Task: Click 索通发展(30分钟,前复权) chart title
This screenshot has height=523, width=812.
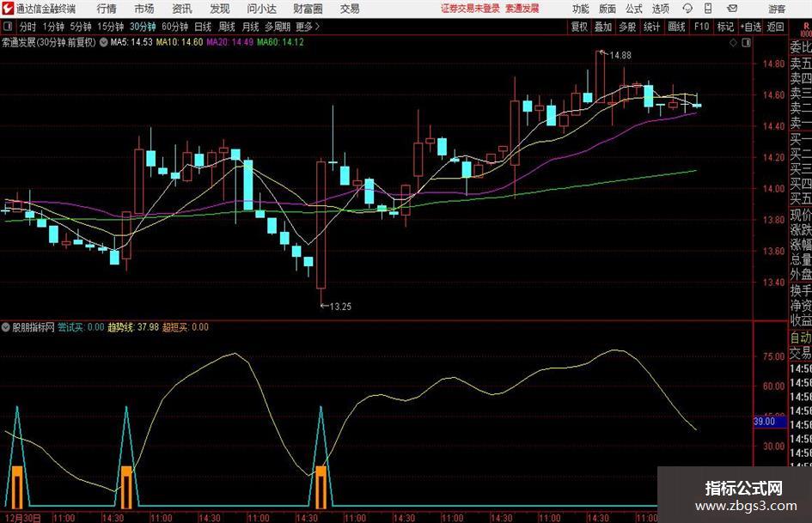Action: point(49,42)
